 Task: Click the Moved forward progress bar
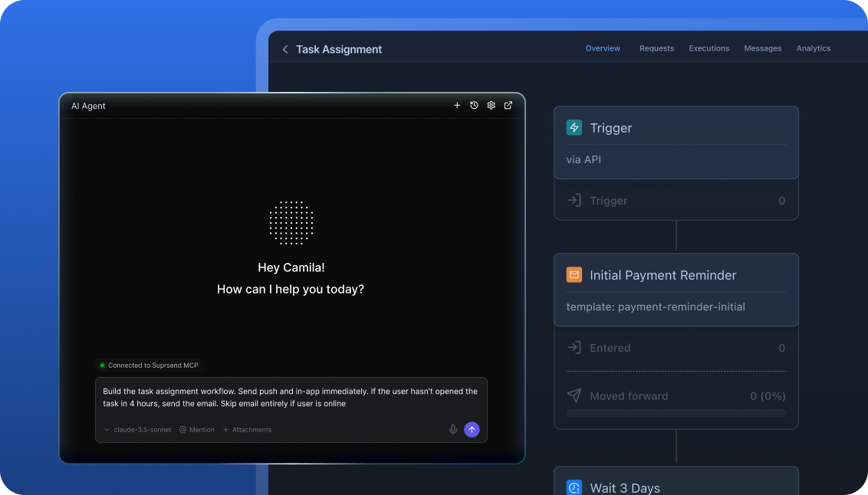click(676, 413)
